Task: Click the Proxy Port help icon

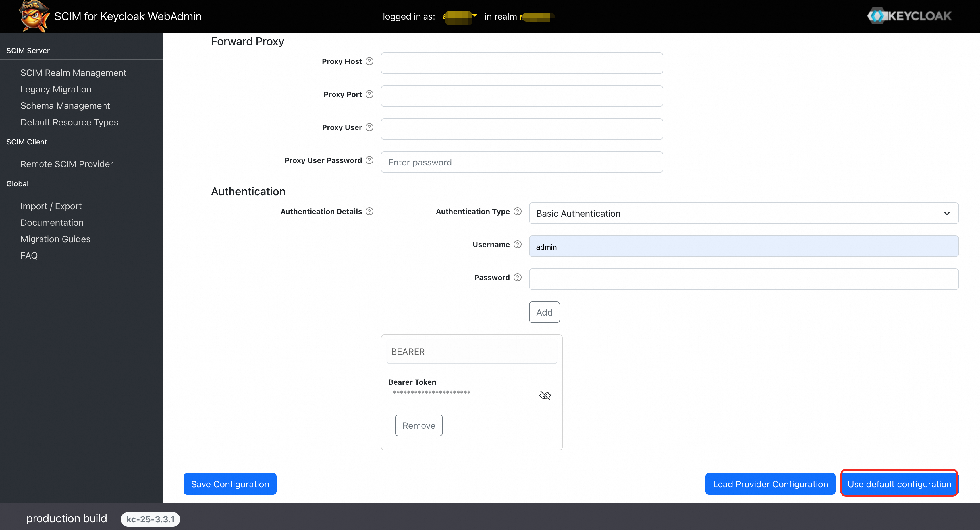Action: pyautogui.click(x=369, y=94)
